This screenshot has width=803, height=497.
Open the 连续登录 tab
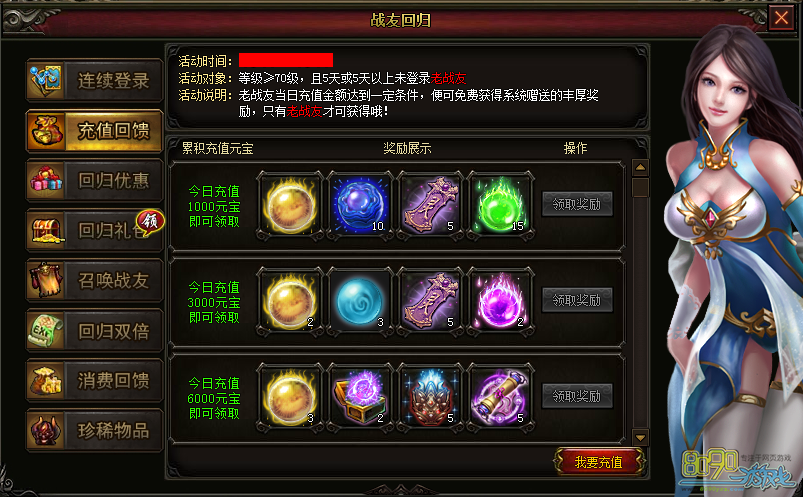pos(95,80)
